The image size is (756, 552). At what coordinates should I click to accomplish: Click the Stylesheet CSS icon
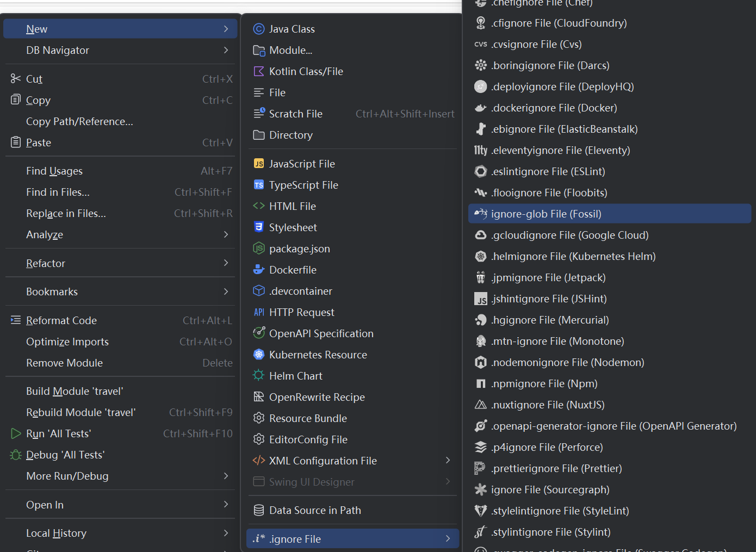[x=259, y=227]
